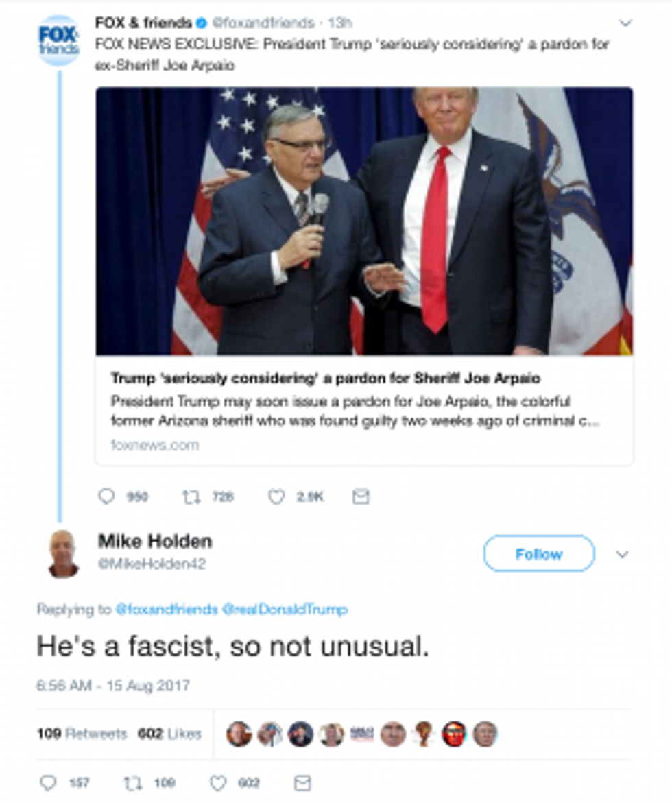672x805 pixels.
Task: Expand Mike Holden tweet options chevron
Action: click(x=622, y=554)
